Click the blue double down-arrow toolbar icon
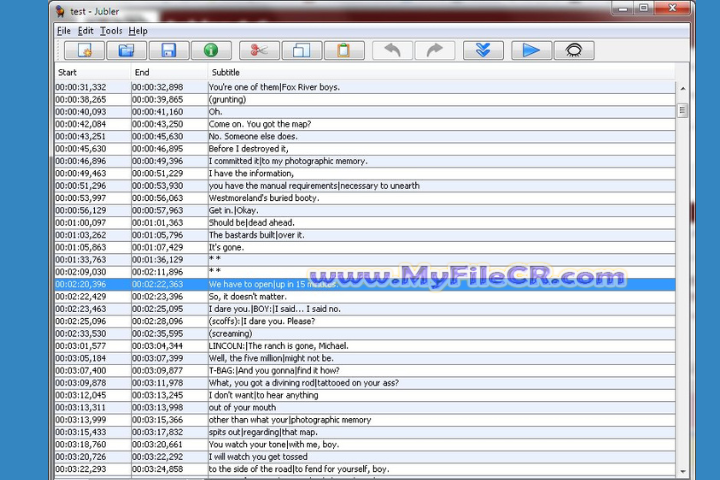Screen dimensions: 720x480 (483, 51)
